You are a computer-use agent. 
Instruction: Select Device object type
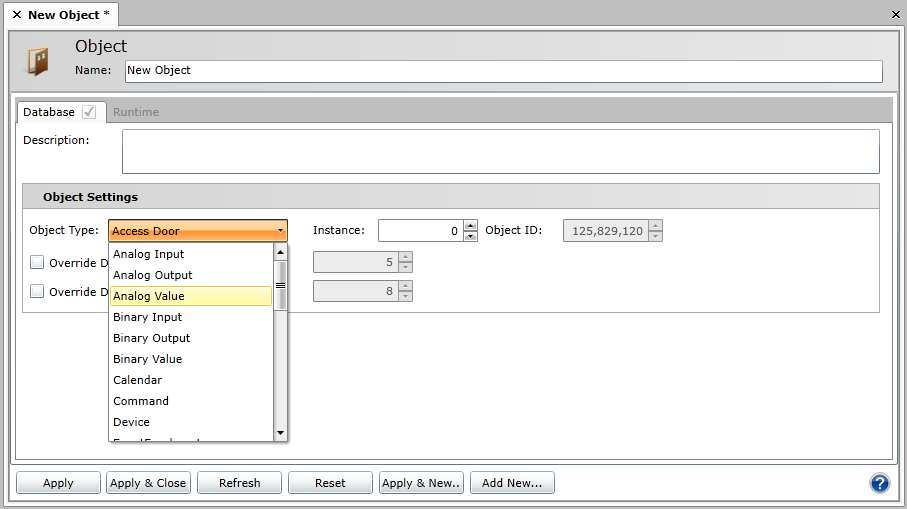pos(190,422)
